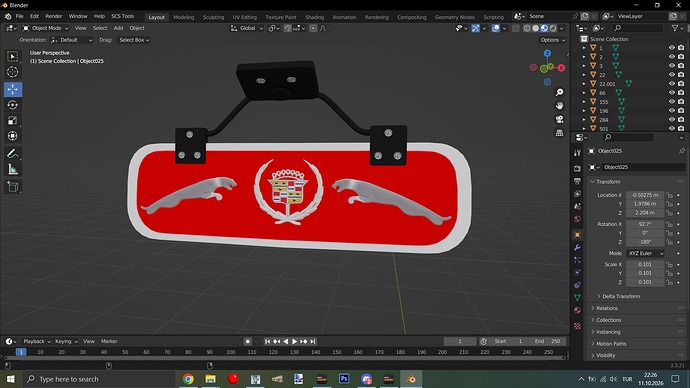Open the Object properties tab
The height and width of the screenshot is (388, 690).
point(577,234)
